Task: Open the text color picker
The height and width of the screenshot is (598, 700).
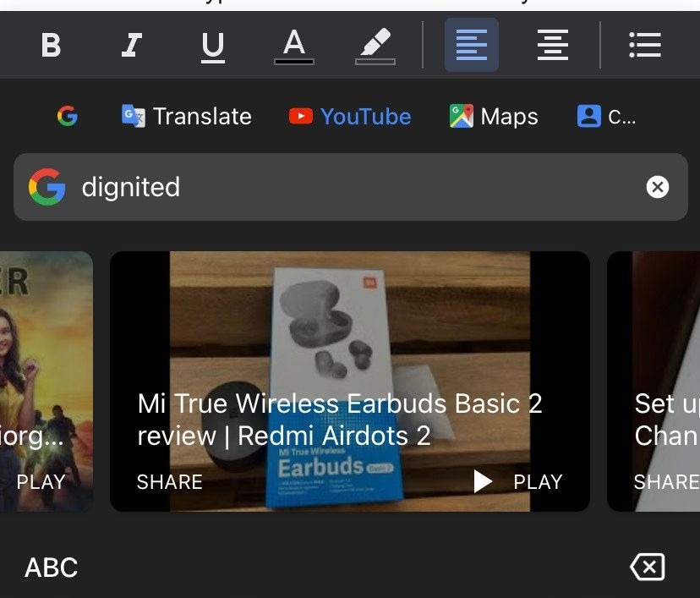Action: (293, 47)
